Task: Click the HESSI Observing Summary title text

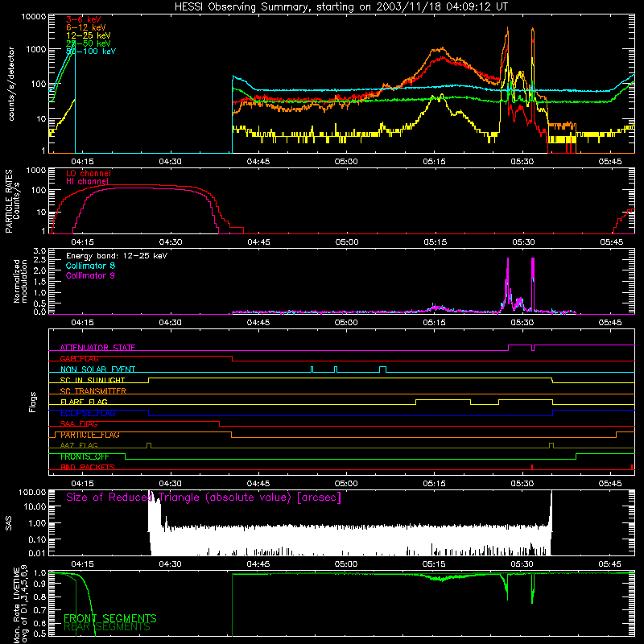Action: pos(341,7)
